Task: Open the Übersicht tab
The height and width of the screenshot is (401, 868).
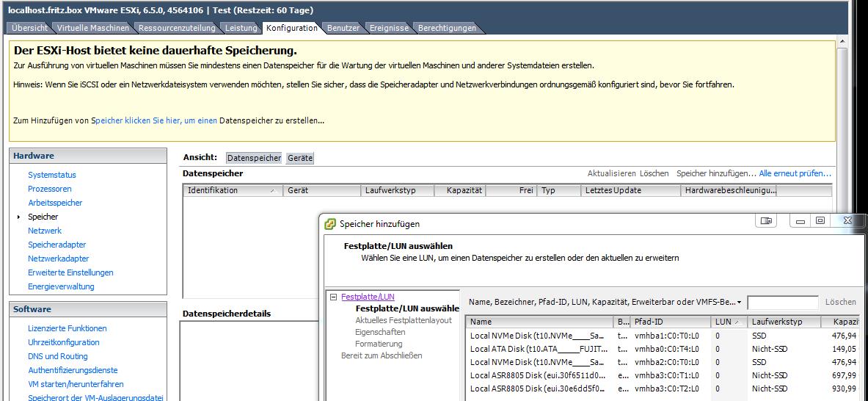Action: (29, 28)
